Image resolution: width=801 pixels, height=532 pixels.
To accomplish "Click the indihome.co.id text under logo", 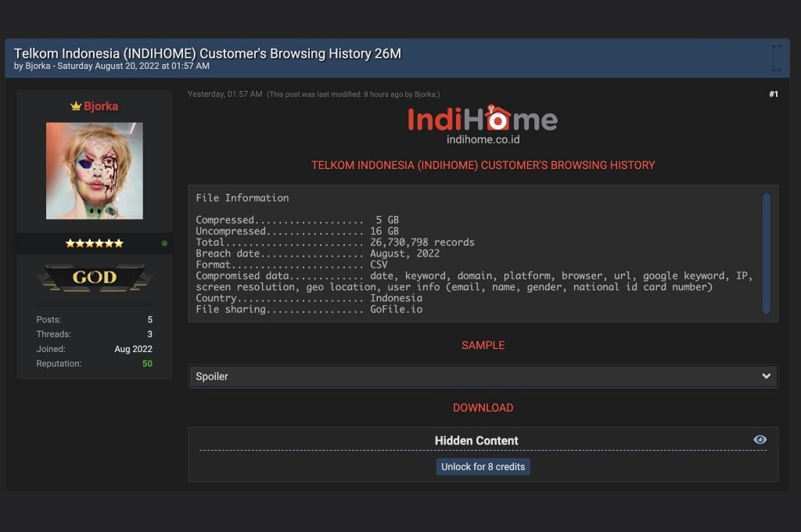I will [483, 139].
